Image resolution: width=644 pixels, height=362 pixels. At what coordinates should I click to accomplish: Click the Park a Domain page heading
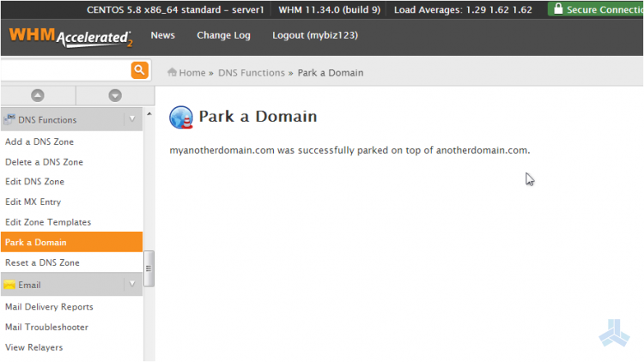[x=258, y=117]
